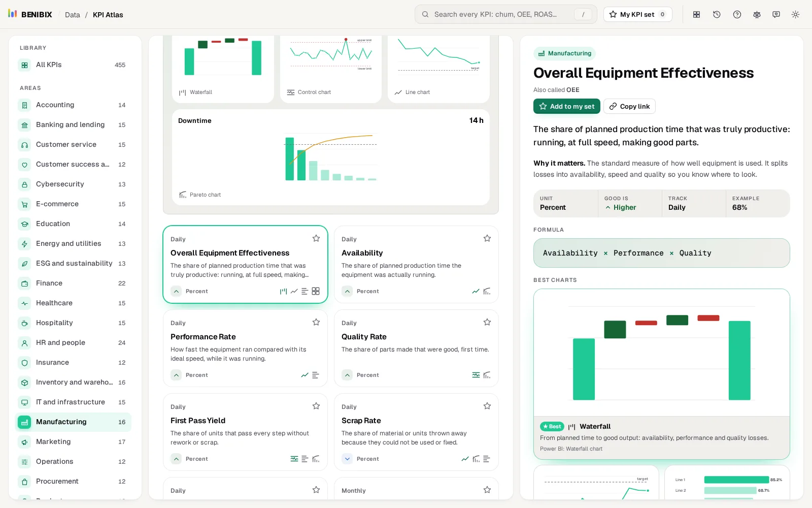Click Add to my set button
This screenshot has width=812, height=508.
[x=566, y=106]
